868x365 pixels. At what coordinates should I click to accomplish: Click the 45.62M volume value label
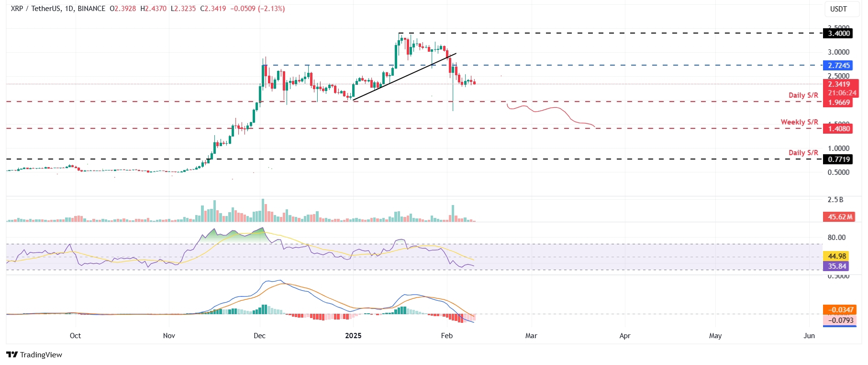tap(840, 217)
